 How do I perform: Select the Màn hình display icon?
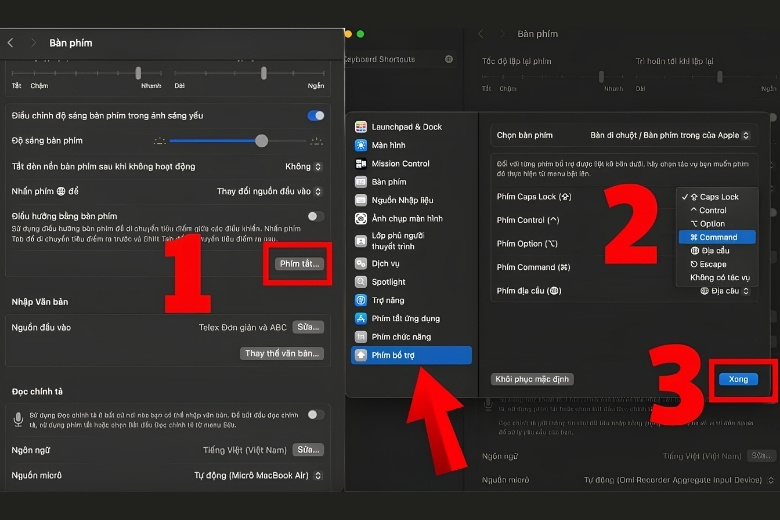(361, 145)
